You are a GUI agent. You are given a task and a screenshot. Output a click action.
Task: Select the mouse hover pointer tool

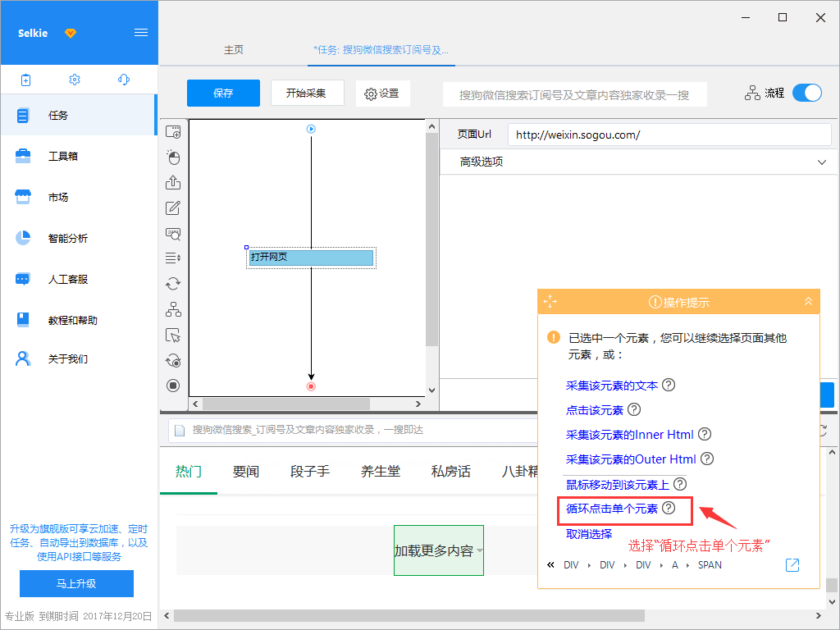pos(173,336)
